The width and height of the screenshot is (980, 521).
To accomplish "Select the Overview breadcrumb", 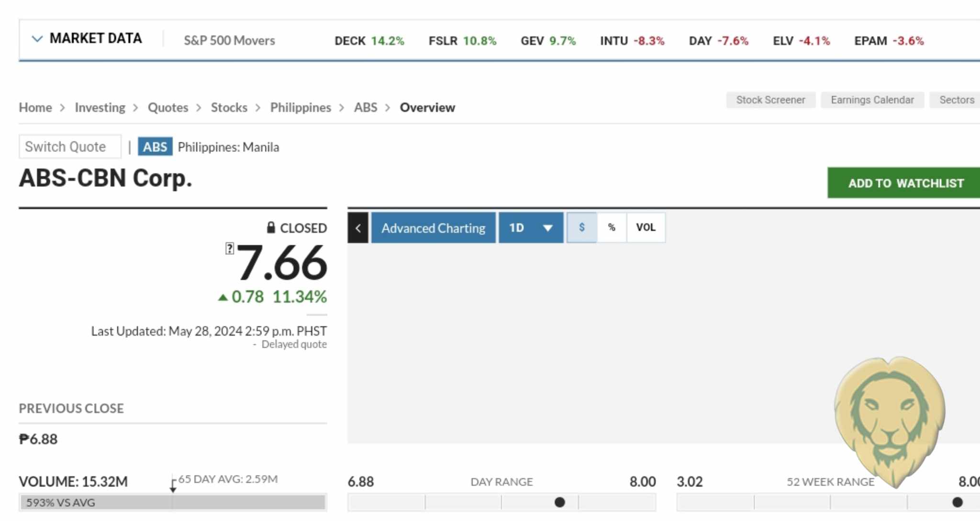I will pos(427,107).
